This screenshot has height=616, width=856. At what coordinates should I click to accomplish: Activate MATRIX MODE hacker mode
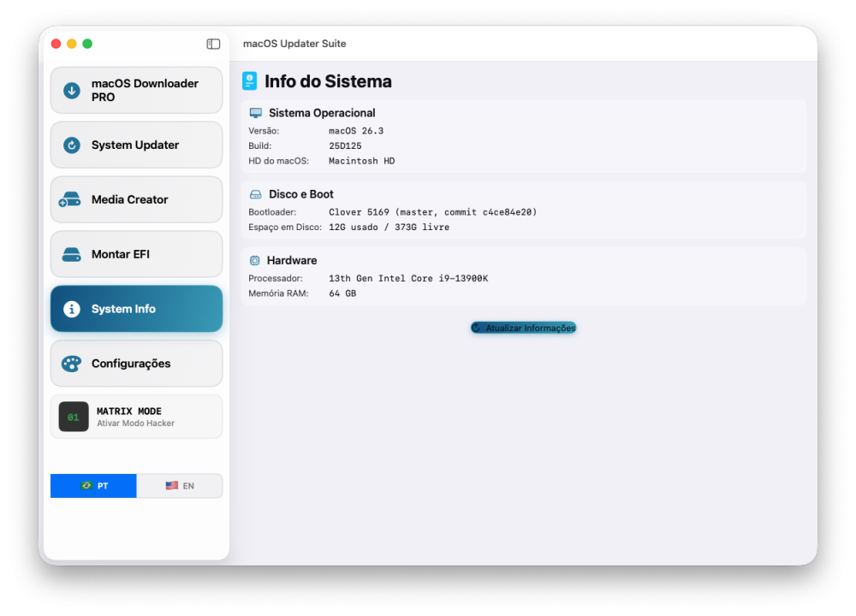136,417
